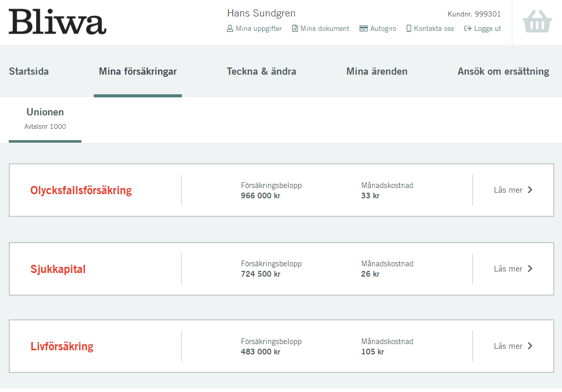Click Månadskostnad label in Livförsäkring card

coord(387,342)
